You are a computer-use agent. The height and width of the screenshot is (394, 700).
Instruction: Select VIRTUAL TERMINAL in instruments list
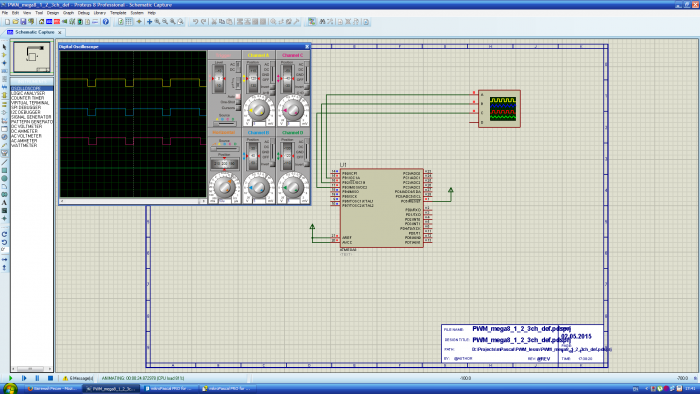click(x=30, y=103)
